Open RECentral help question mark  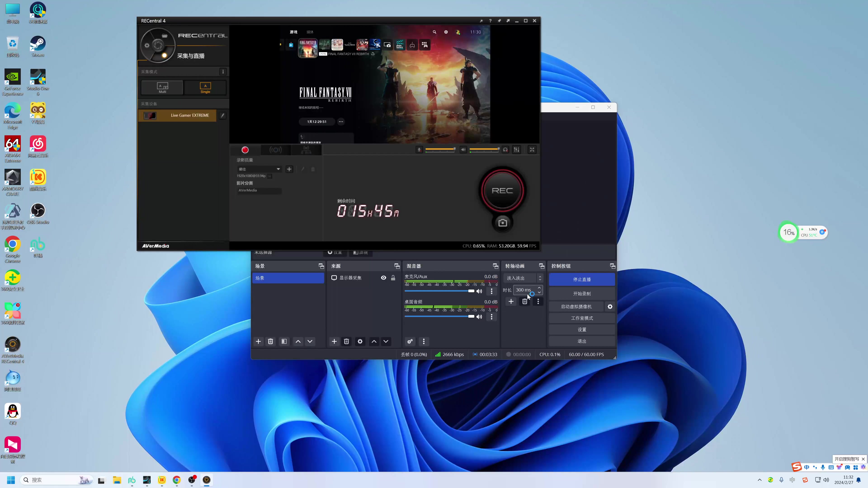click(x=490, y=21)
